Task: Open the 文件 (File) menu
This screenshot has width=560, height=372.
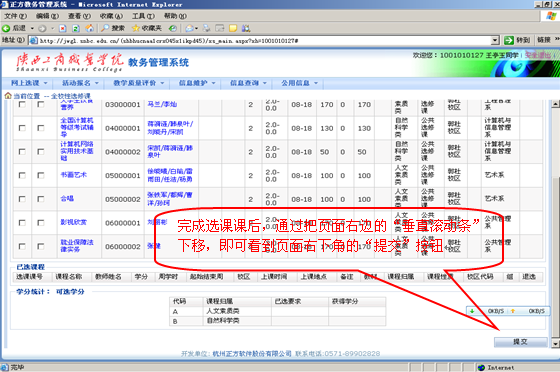Action: click(x=15, y=16)
